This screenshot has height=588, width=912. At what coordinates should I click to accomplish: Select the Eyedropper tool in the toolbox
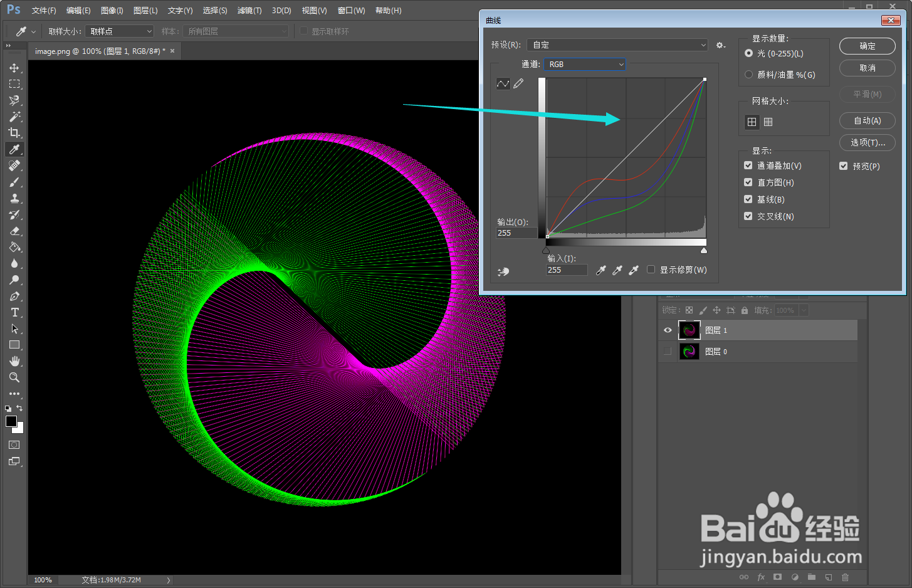(x=14, y=149)
